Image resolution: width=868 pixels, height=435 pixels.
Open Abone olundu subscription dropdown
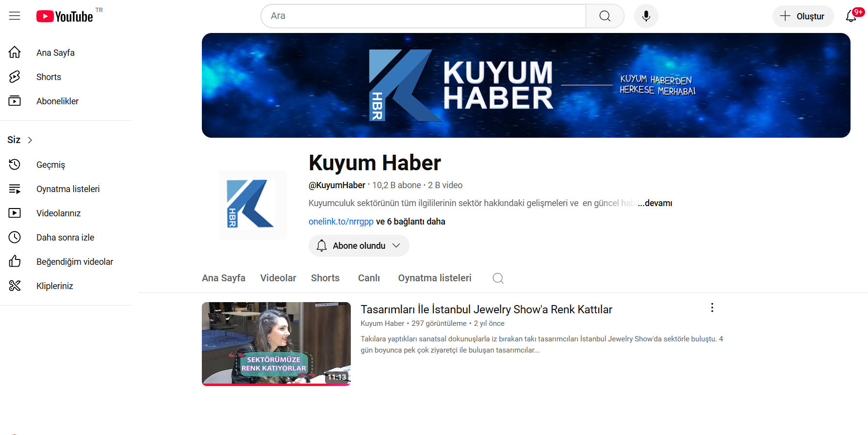click(x=359, y=246)
